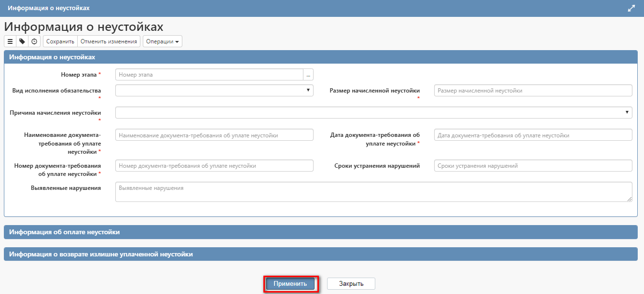Open the Операции dropdown menu
644x294 pixels.
[x=163, y=41]
